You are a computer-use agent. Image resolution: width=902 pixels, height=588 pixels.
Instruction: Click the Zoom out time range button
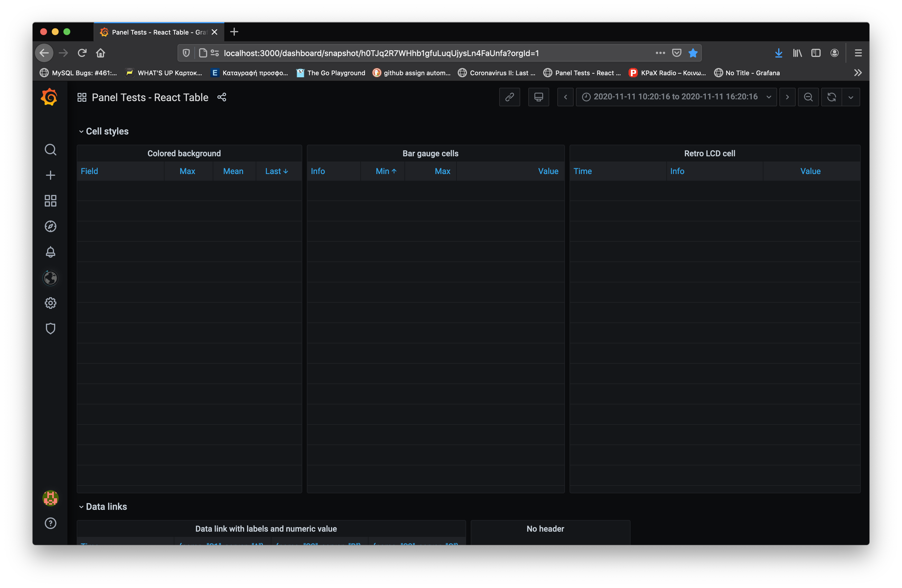[808, 97]
